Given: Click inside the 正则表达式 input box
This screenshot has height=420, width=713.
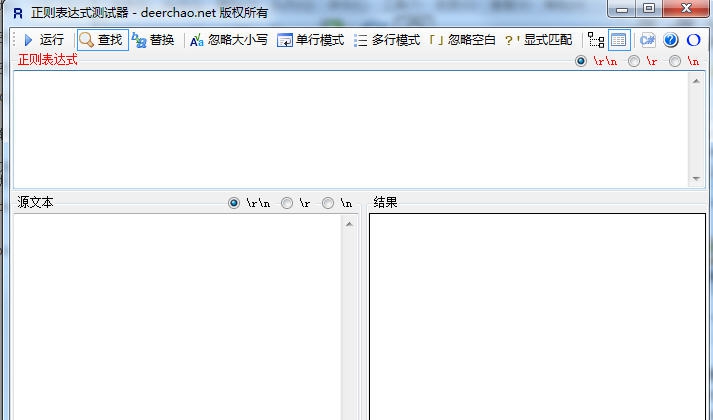Looking at the screenshot, I should click(351, 129).
